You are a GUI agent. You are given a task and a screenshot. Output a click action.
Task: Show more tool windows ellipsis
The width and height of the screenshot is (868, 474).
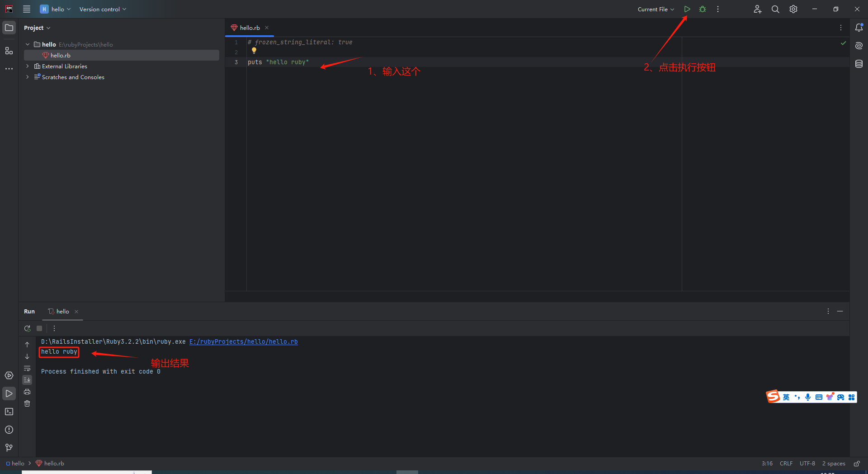click(9, 69)
